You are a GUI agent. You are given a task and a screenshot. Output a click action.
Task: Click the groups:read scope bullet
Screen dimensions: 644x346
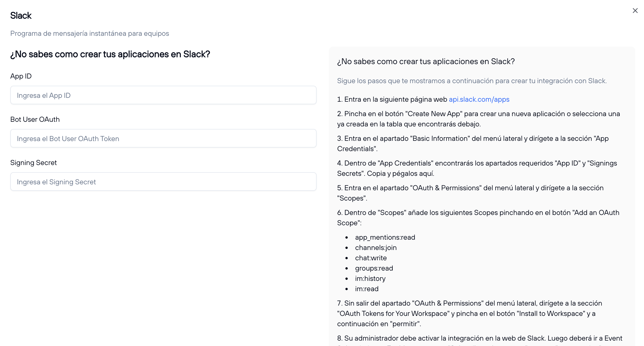tap(374, 268)
